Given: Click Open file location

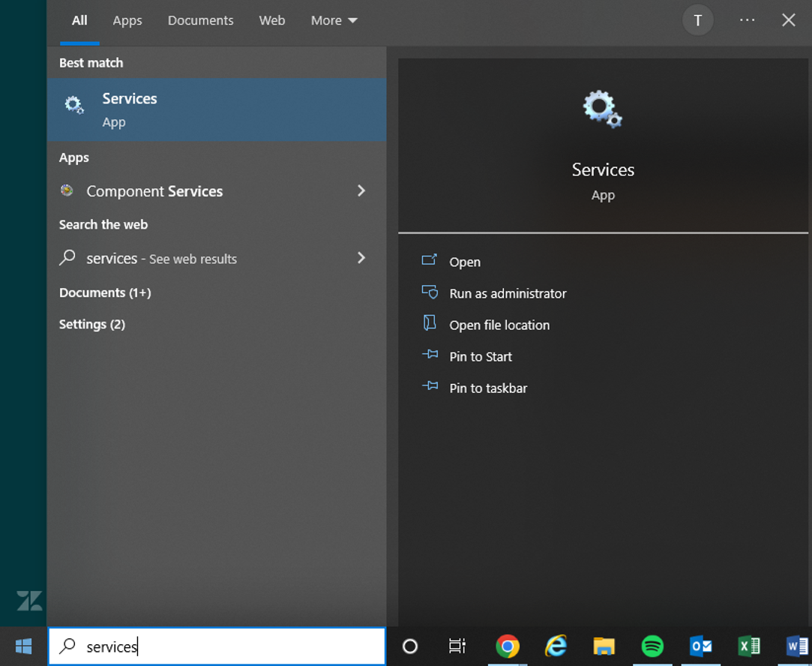Looking at the screenshot, I should click(499, 325).
